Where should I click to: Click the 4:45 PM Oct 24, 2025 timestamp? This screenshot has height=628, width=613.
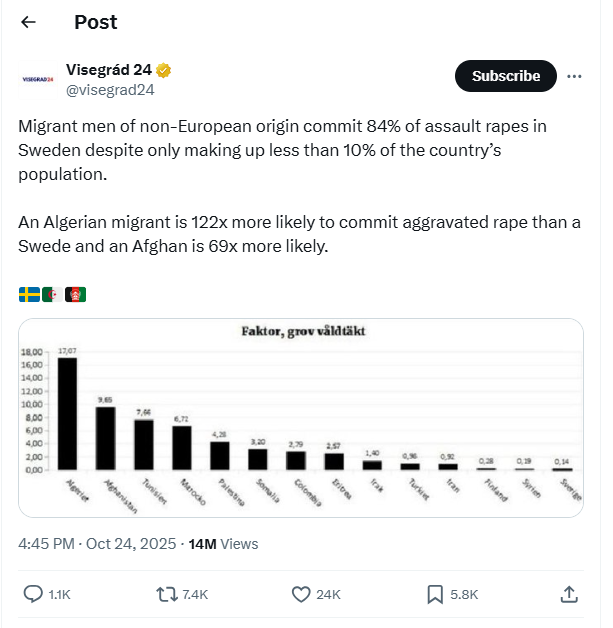pos(98,544)
